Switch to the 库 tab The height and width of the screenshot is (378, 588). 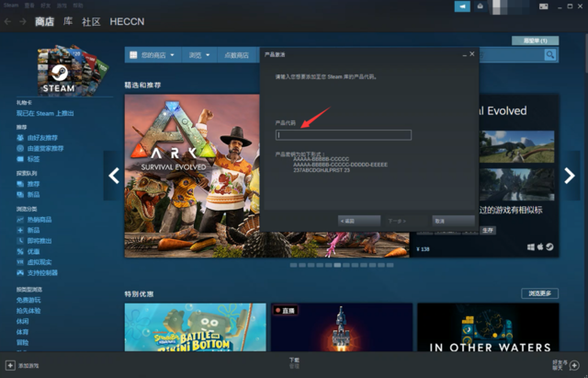coord(68,22)
